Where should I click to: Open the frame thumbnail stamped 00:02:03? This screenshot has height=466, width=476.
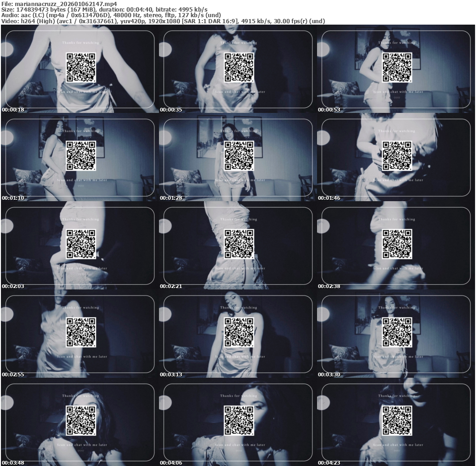[80, 245]
